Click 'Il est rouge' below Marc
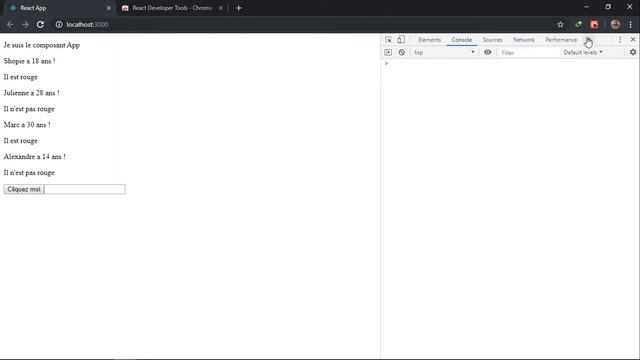 pyautogui.click(x=20, y=140)
